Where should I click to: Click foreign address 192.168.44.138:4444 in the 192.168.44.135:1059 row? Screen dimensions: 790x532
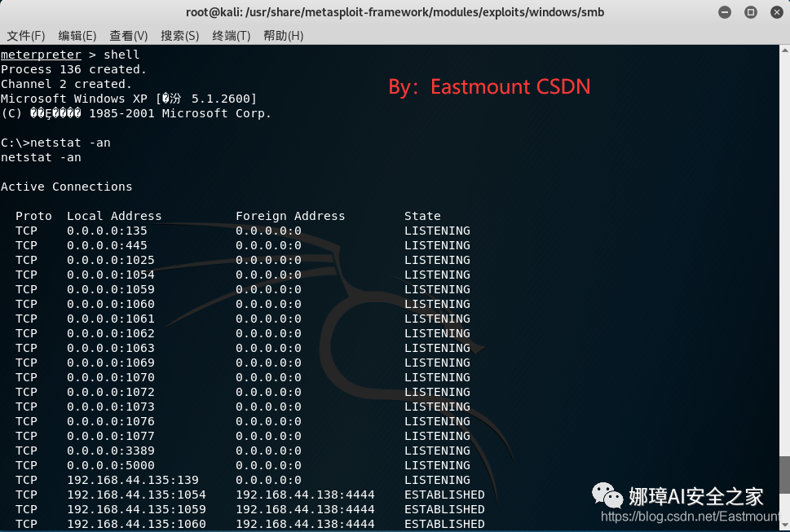[305, 509]
